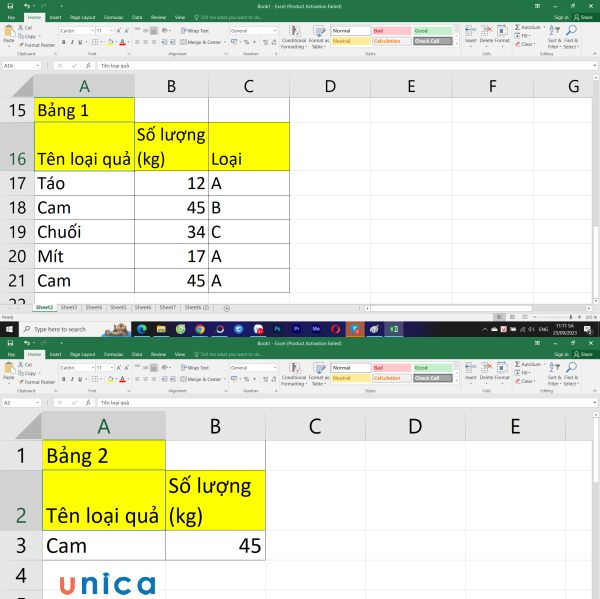Click Format Painter in the top Excel window
Image resolution: width=600 pixels, height=599 pixels.
pyautogui.click(x=37, y=45)
